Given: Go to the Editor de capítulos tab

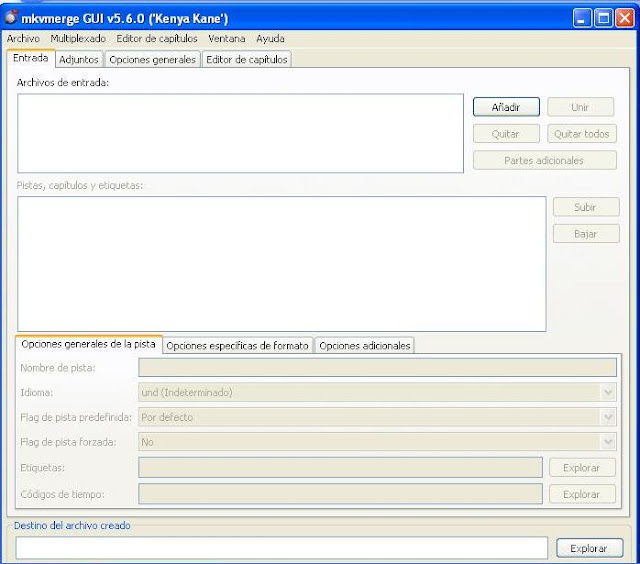Looking at the screenshot, I should click(x=247, y=60).
